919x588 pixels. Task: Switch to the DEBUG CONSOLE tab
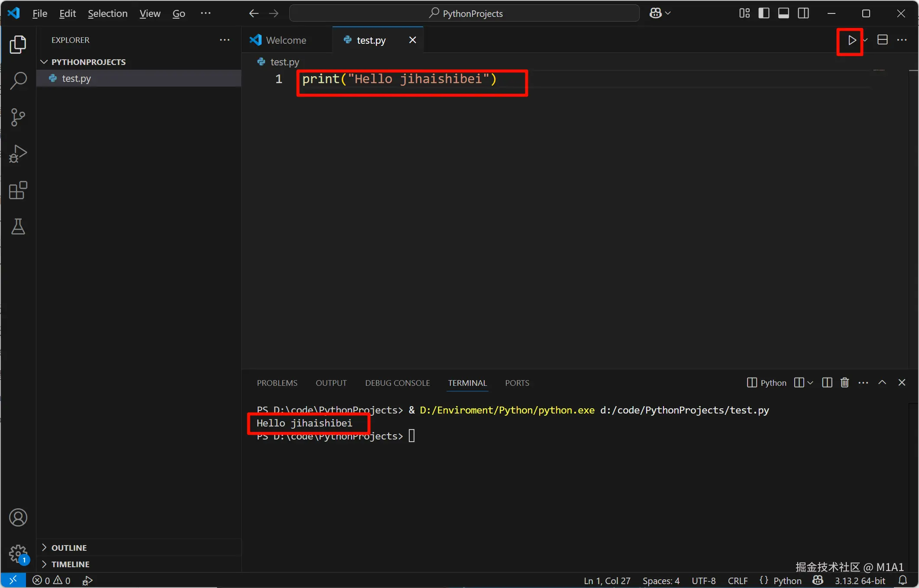[x=397, y=383]
